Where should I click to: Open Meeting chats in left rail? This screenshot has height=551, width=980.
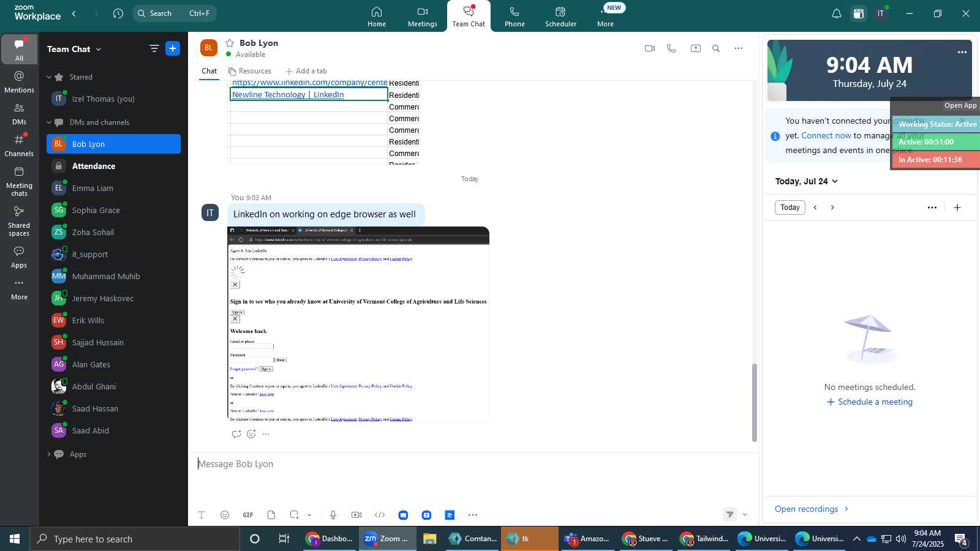[20, 181]
